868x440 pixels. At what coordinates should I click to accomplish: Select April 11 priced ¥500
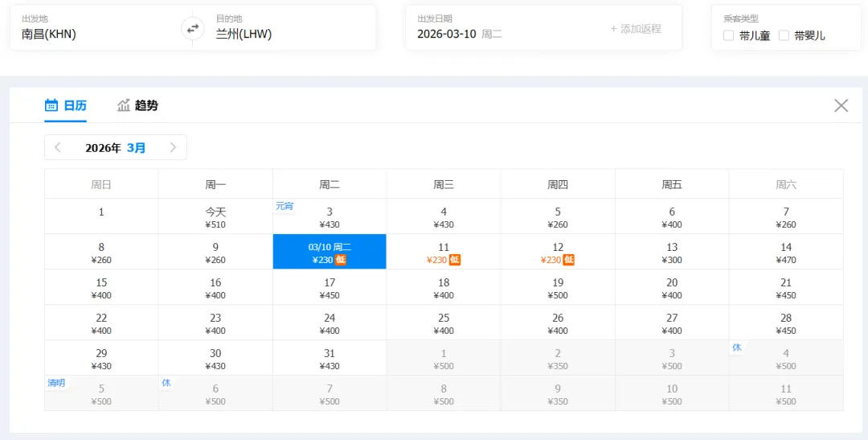[x=786, y=393]
